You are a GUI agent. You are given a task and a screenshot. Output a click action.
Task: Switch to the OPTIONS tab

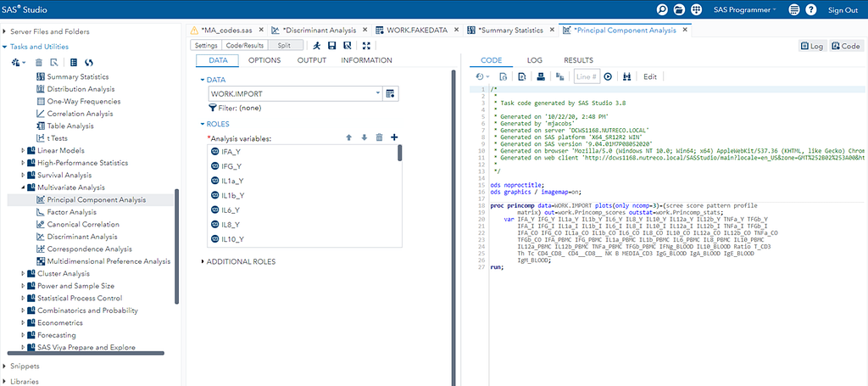[x=264, y=60]
